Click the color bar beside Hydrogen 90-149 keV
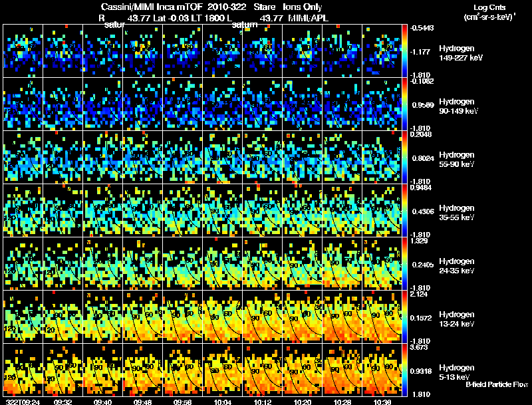The height and width of the screenshot is (405, 532). (x=404, y=104)
